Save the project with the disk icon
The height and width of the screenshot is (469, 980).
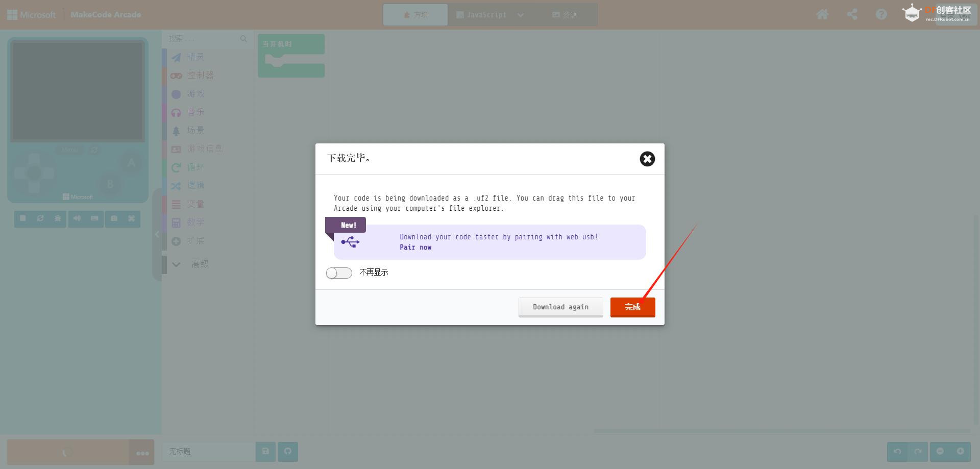[x=265, y=452]
